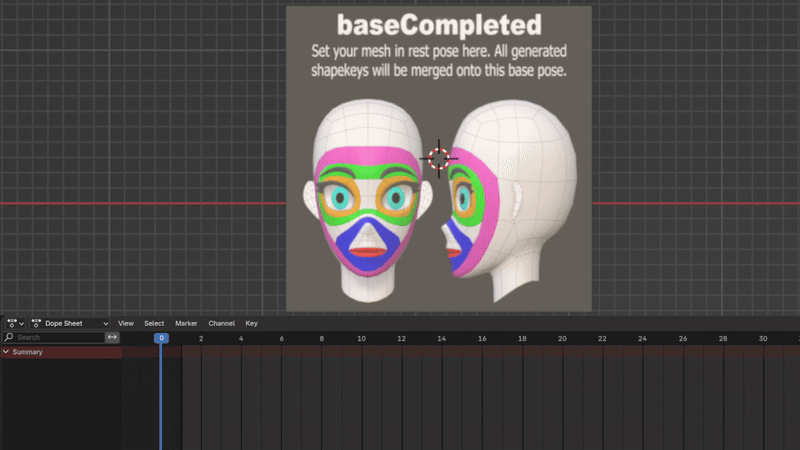Viewport: 800px width, 450px height.
Task: Click the 3D cursor in the viewport
Action: point(439,159)
